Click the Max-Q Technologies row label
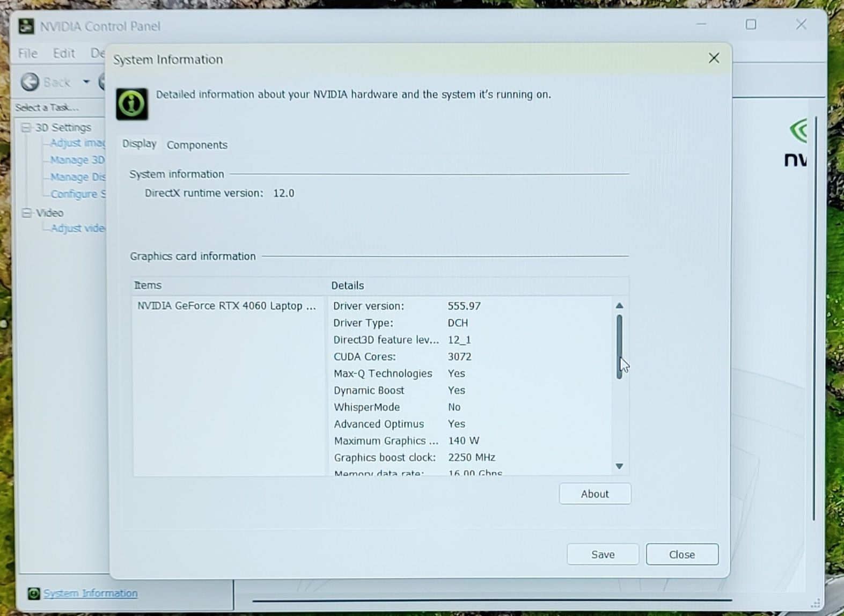The width and height of the screenshot is (844, 616). [x=383, y=373]
